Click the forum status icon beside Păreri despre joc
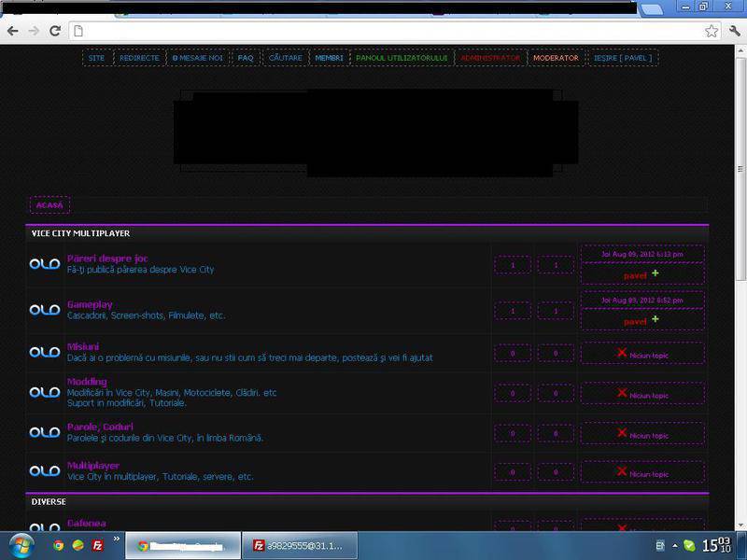747x560 pixels. pyautogui.click(x=45, y=264)
